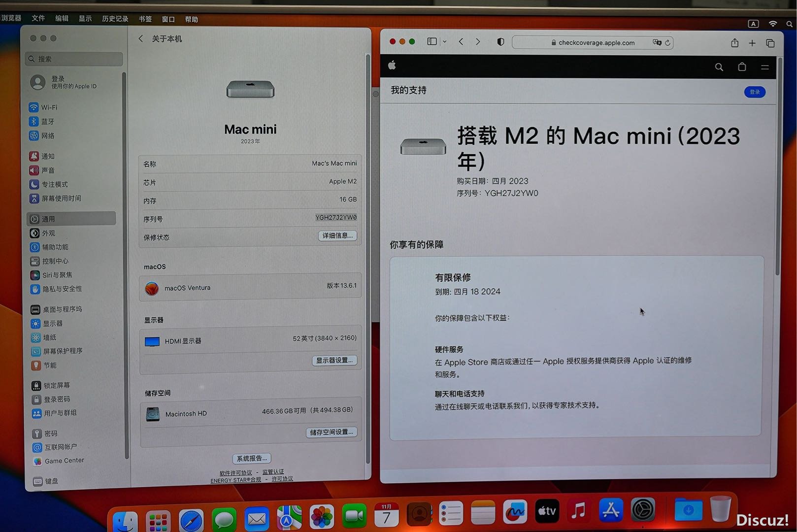Screen dimensions: 797x532
Task: Click privacy shield icon in Safari
Action: coord(500,42)
